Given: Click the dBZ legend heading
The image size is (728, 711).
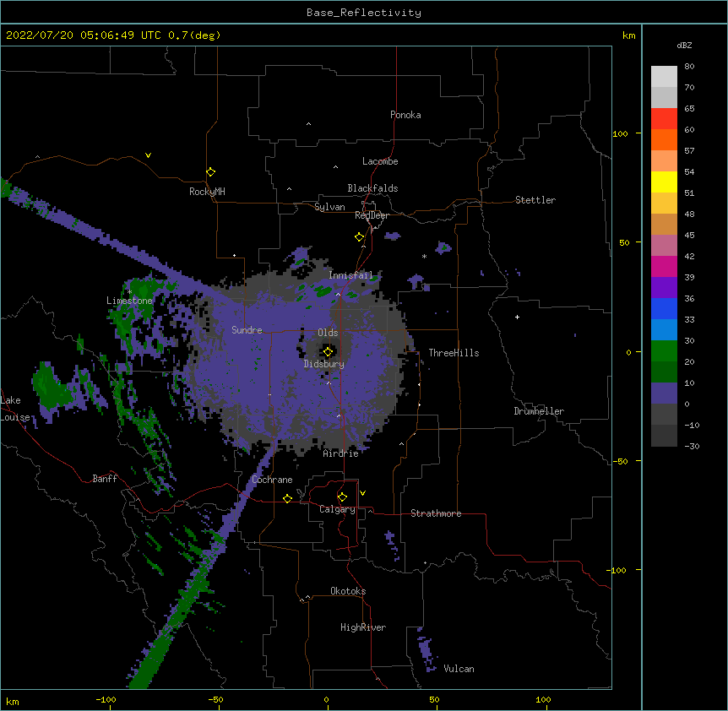Looking at the screenshot, I should (684, 46).
